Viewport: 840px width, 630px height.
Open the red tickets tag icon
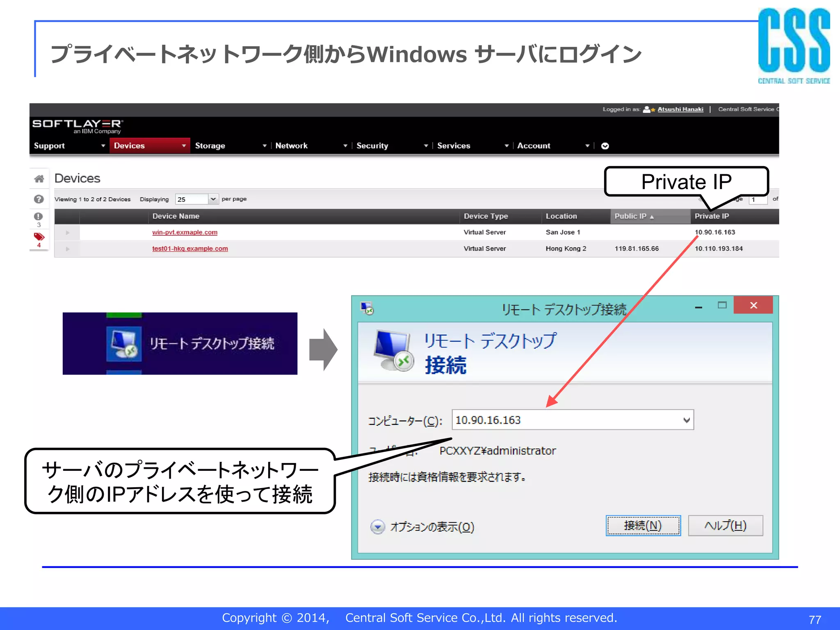39,237
